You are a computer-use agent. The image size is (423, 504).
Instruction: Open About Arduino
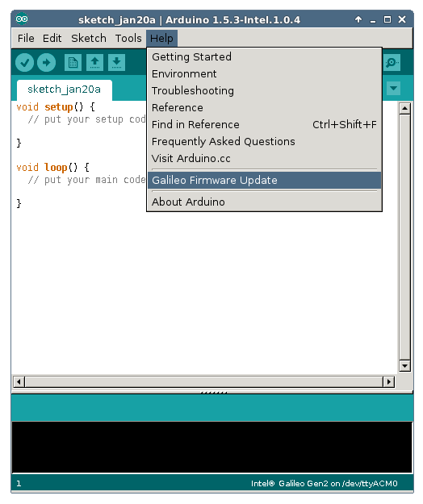[265, 202]
